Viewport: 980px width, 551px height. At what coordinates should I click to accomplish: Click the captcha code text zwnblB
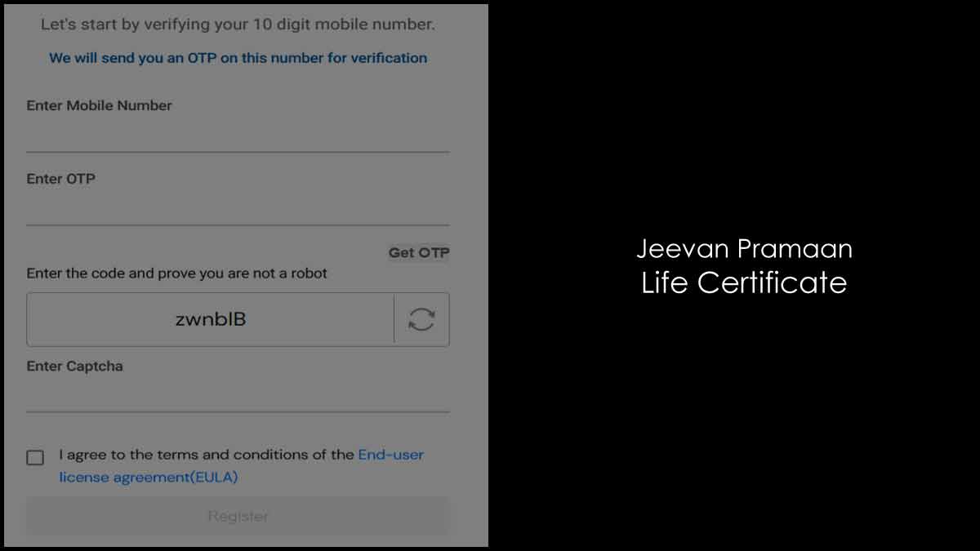coord(211,319)
